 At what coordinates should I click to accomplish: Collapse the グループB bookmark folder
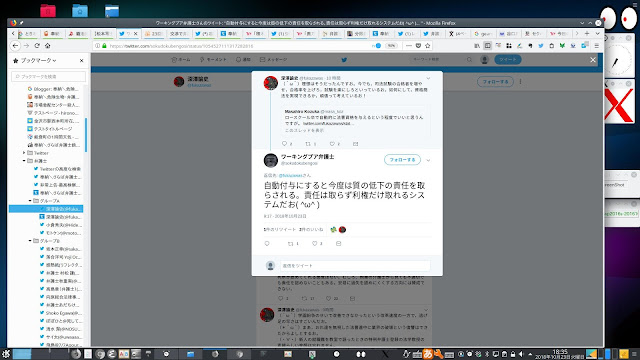coord(30,241)
